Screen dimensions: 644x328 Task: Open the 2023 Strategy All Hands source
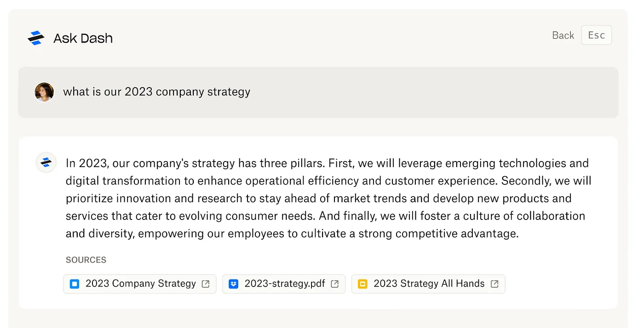pos(429,284)
